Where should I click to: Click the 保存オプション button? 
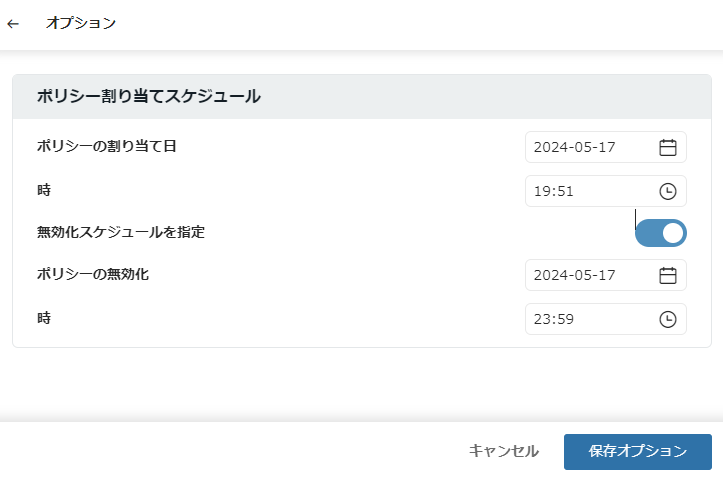point(638,451)
